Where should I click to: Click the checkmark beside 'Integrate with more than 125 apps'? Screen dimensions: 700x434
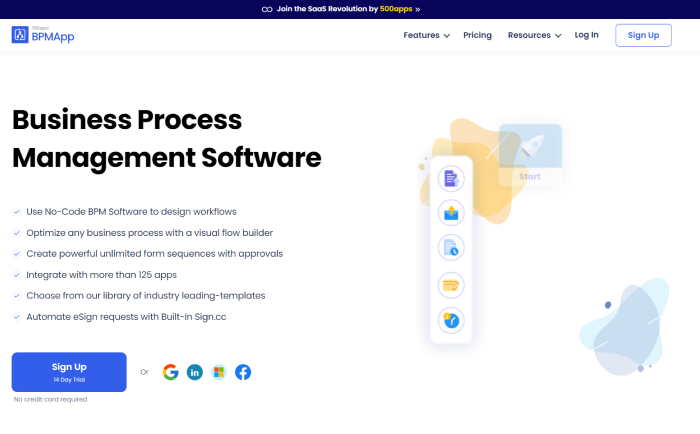[17, 275]
